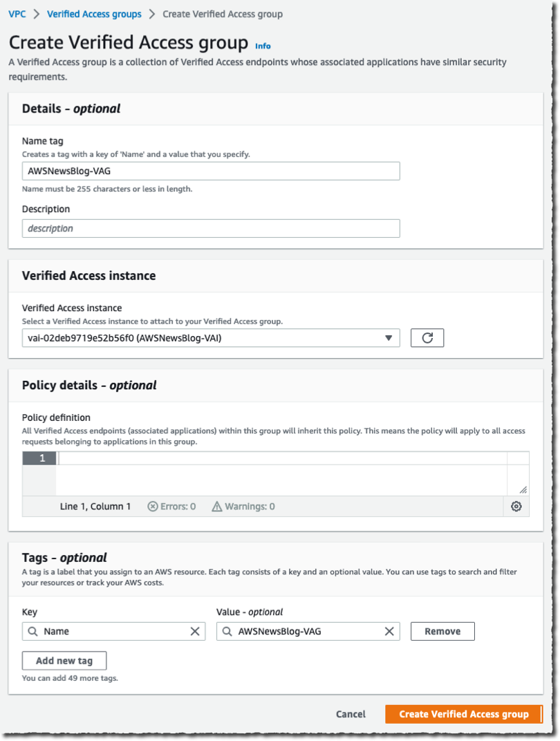Click into the Description field

[211, 228]
